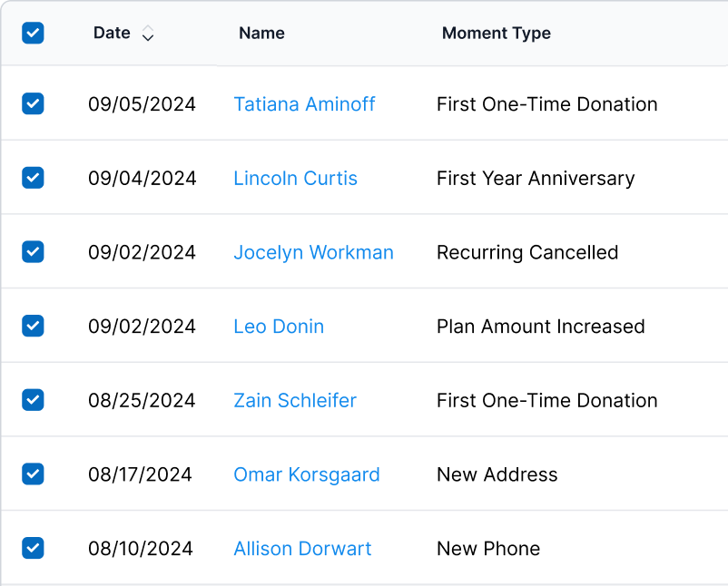Screen dimensions: 728x586
Task: Open Tatiana Aminoff's profile link
Action: [x=304, y=104]
